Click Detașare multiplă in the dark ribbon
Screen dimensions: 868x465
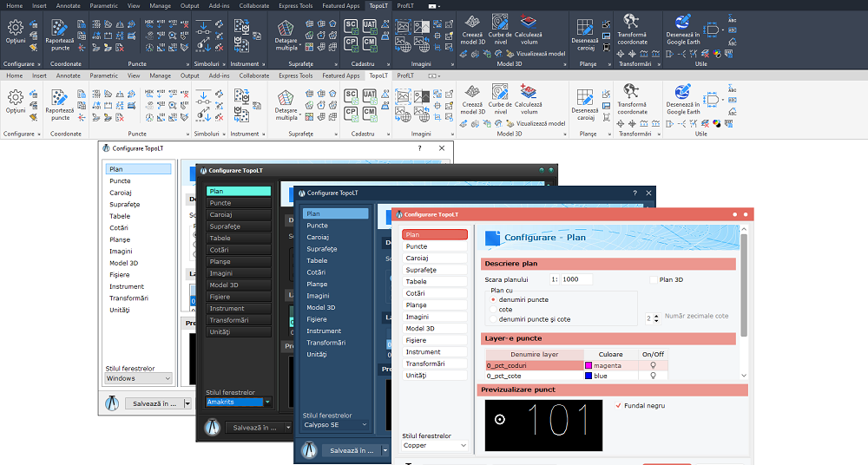click(x=286, y=36)
